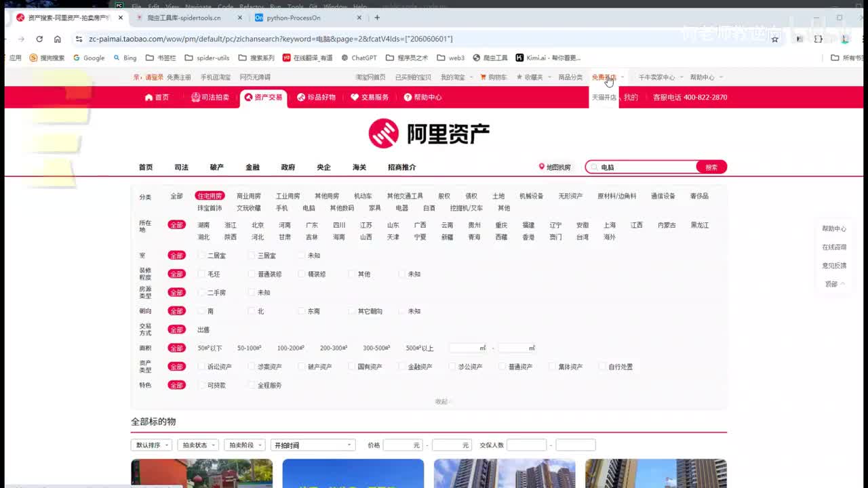Open 司法拍卖 in the red navigation bar

pos(210,98)
